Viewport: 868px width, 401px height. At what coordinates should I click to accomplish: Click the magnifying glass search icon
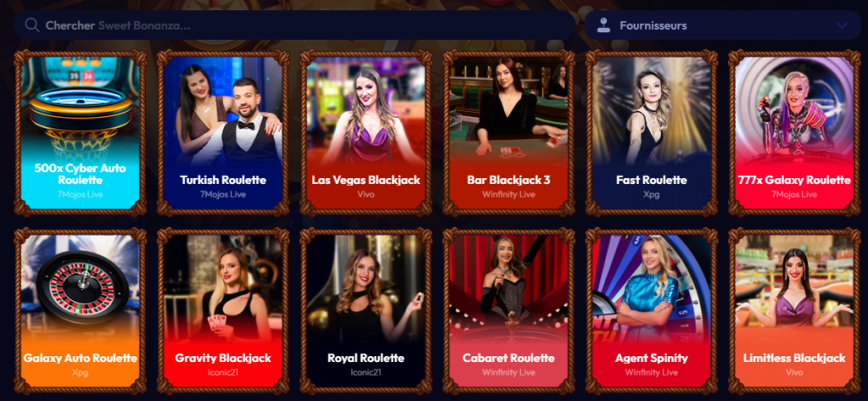point(32,25)
